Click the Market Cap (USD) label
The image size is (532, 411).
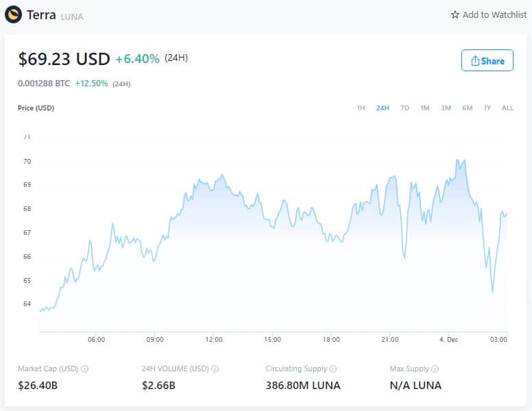pyautogui.click(x=48, y=369)
